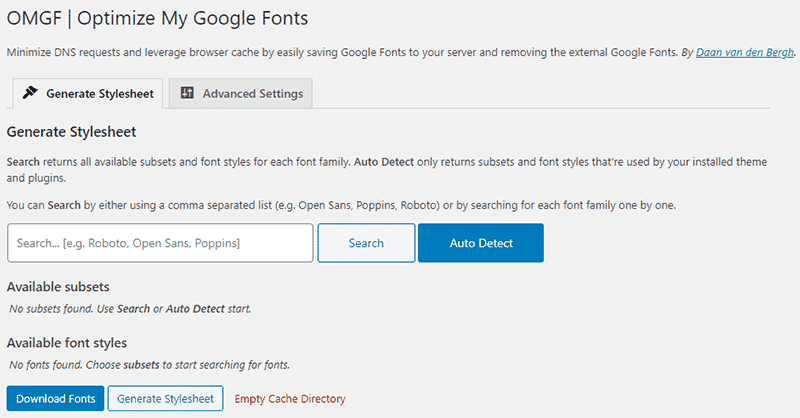Click the Available font styles heading

click(68, 343)
